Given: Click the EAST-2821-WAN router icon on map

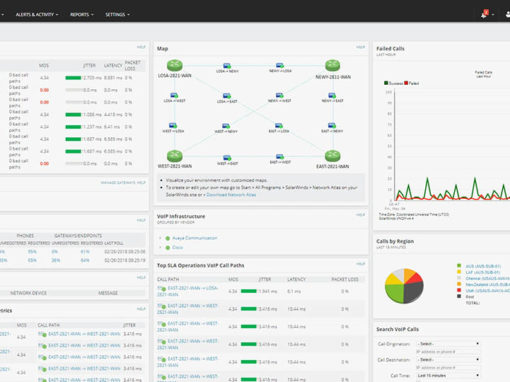Looking at the screenshot, I should coord(332,156).
